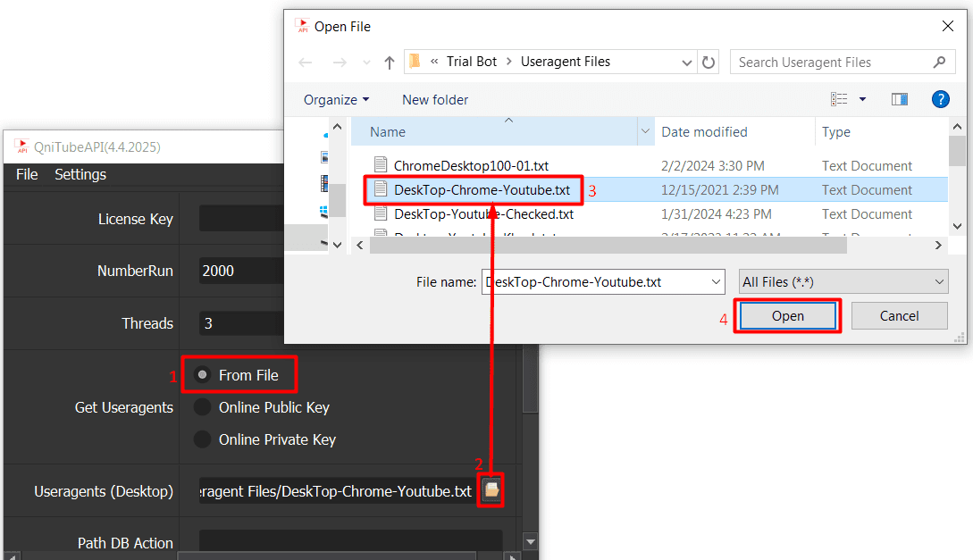Click the QniTubeAPI panel scroll down arrow
Viewport: 973px width, 560px height.
tap(530, 541)
